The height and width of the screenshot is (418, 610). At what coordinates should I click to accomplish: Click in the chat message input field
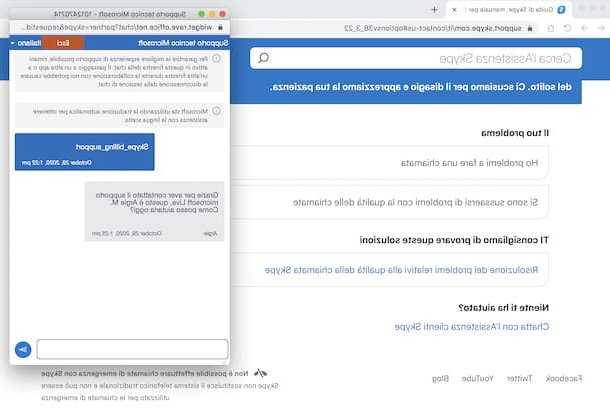(x=132, y=349)
